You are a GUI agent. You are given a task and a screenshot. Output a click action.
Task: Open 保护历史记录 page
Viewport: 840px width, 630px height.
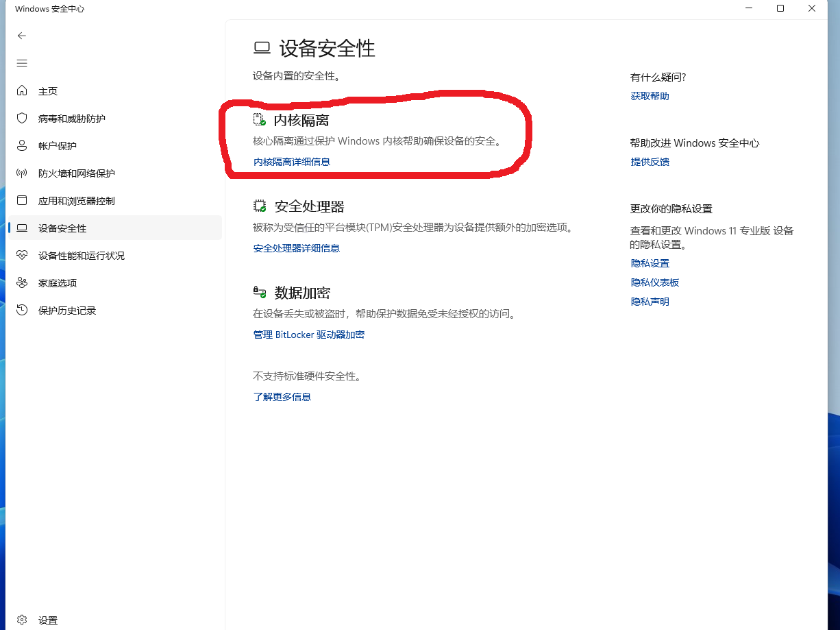(x=67, y=311)
